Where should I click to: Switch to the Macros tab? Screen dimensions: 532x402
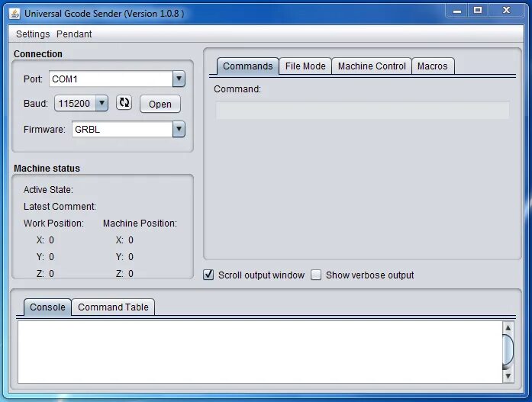(433, 66)
